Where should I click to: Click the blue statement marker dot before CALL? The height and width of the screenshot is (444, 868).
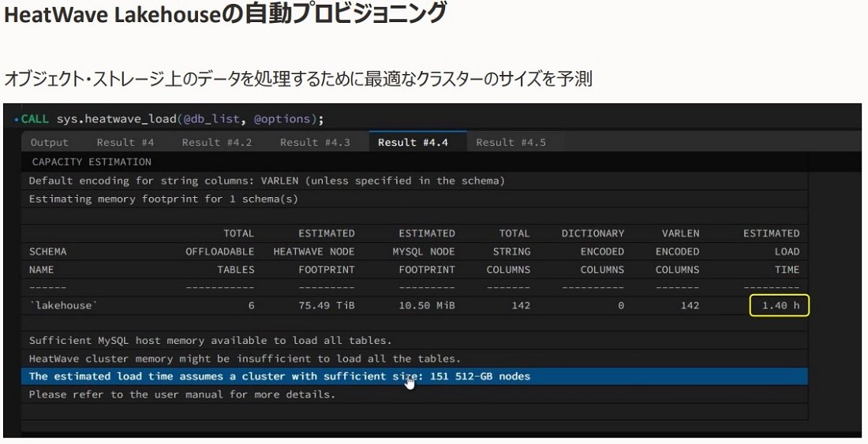pyautogui.click(x=16, y=120)
